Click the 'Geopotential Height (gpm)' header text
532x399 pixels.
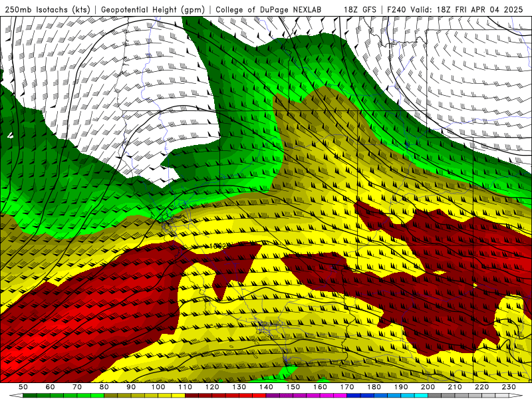[153, 10]
